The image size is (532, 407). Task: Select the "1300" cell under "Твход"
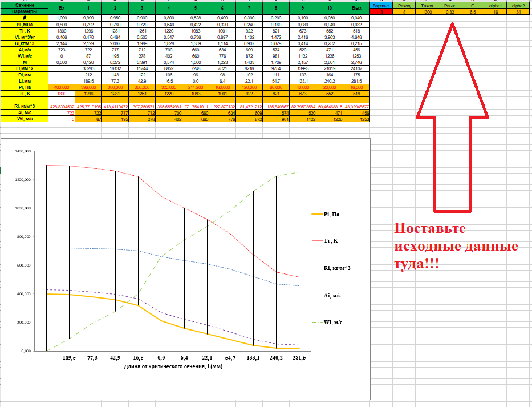click(x=427, y=12)
